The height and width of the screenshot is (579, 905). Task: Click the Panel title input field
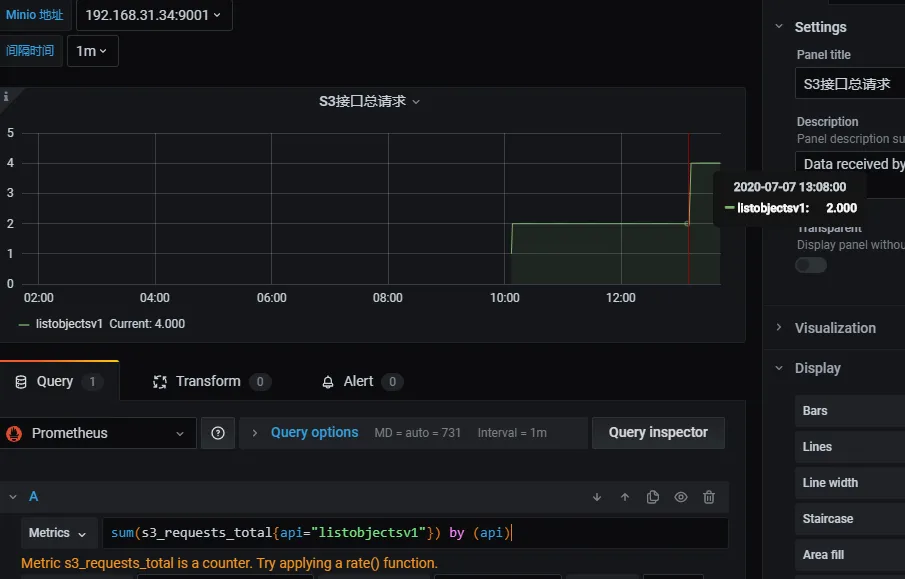point(850,84)
